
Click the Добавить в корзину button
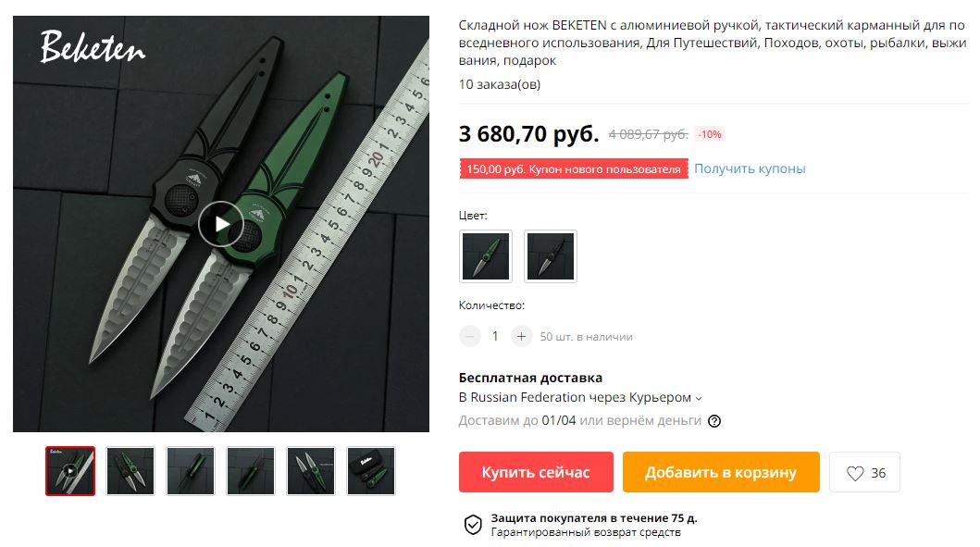click(x=721, y=472)
